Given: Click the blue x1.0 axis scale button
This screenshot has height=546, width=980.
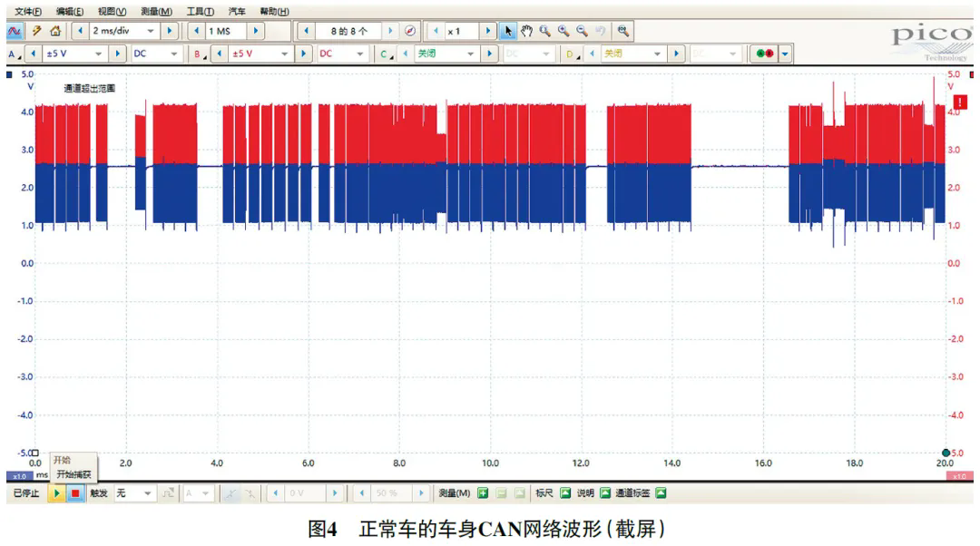Looking at the screenshot, I should [x=19, y=477].
